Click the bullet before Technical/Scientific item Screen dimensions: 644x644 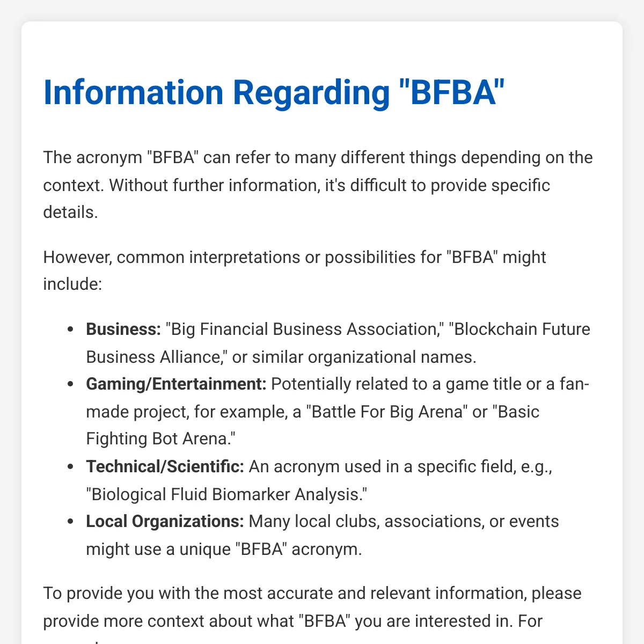[69, 467]
